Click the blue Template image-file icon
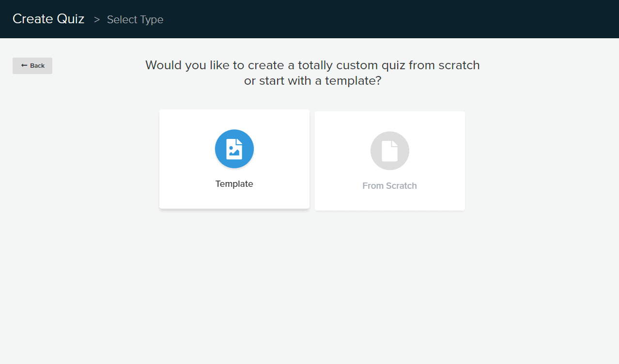 pyautogui.click(x=234, y=149)
